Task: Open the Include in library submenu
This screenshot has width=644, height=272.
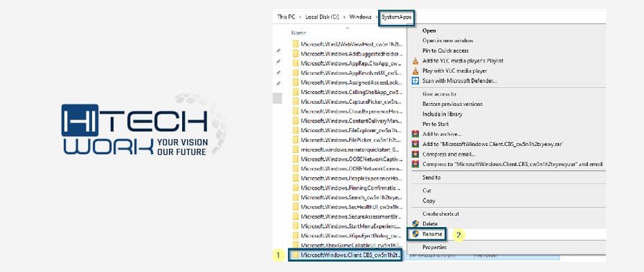Action: point(442,114)
